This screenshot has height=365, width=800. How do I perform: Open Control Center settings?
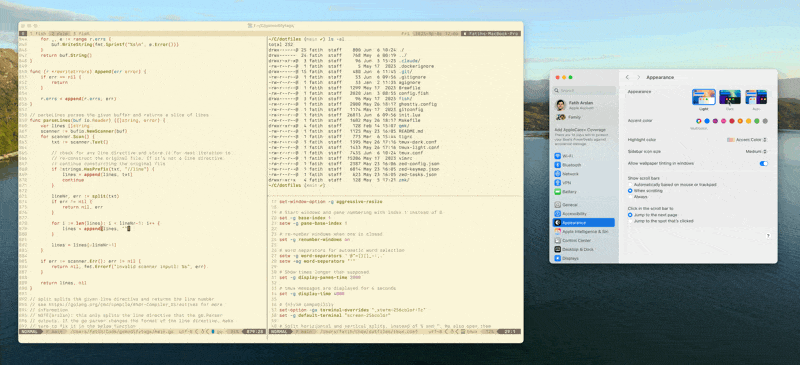pos(584,240)
